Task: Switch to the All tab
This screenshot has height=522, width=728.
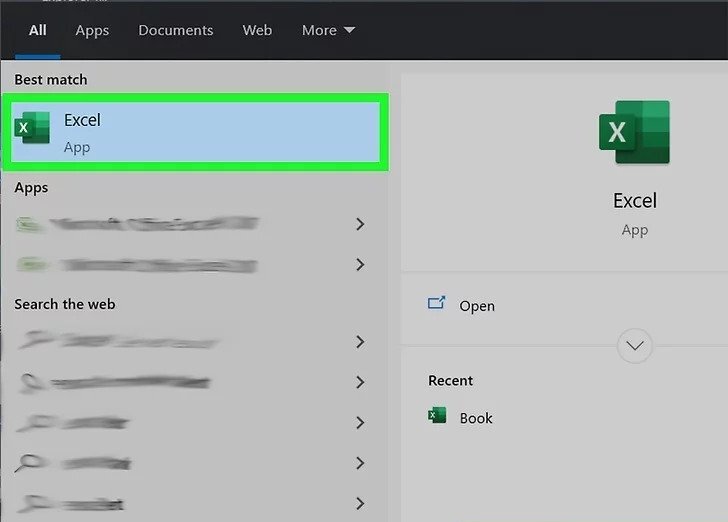Action: [37, 30]
